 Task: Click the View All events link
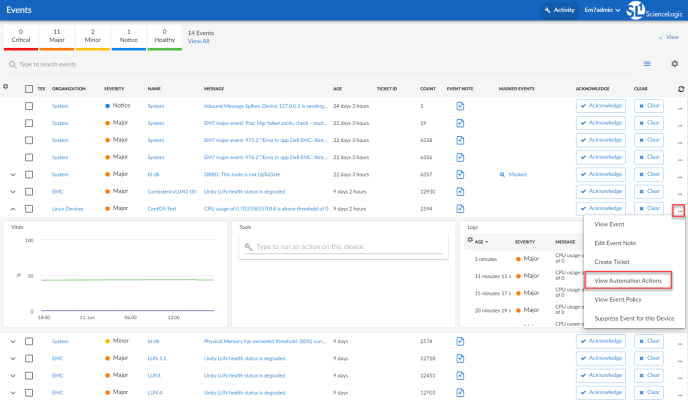199,41
